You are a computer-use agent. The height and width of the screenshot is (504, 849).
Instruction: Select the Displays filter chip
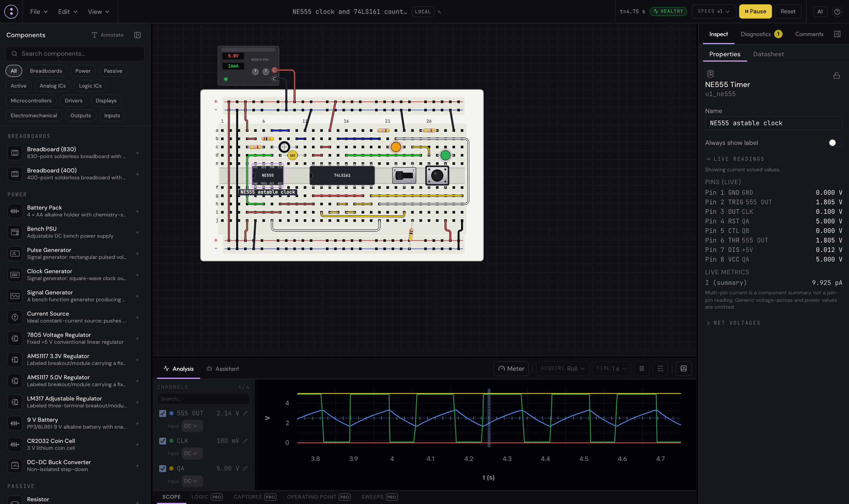click(x=106, y=100)
